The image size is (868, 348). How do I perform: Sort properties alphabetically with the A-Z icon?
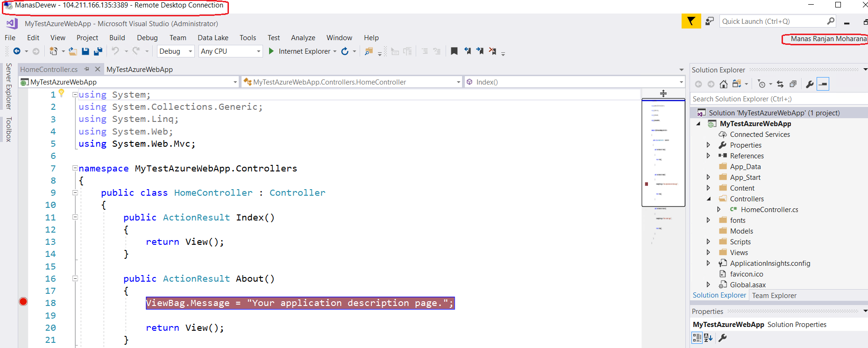pos(708,338)
